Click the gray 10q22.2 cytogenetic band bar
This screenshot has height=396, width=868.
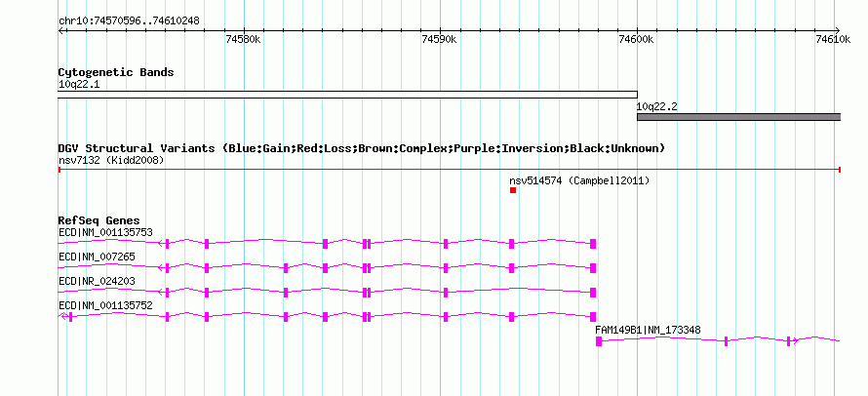[x=739, y=117]
